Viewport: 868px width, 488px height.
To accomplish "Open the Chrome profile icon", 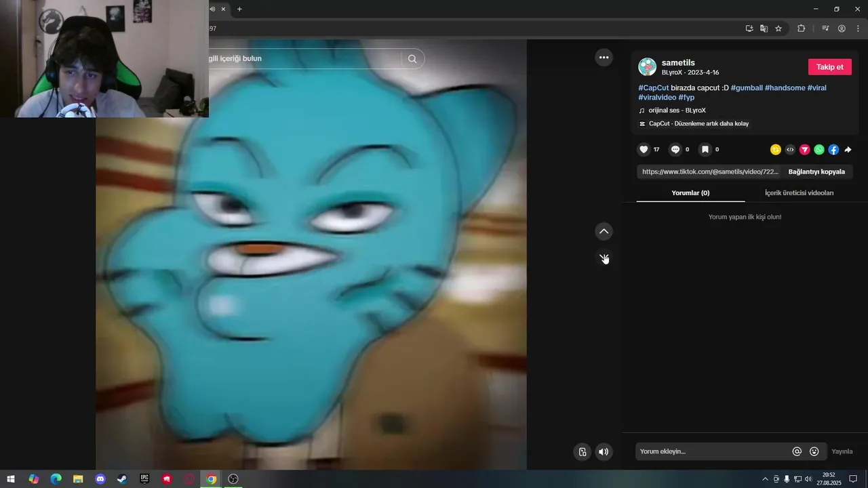I will click(842, 28).
